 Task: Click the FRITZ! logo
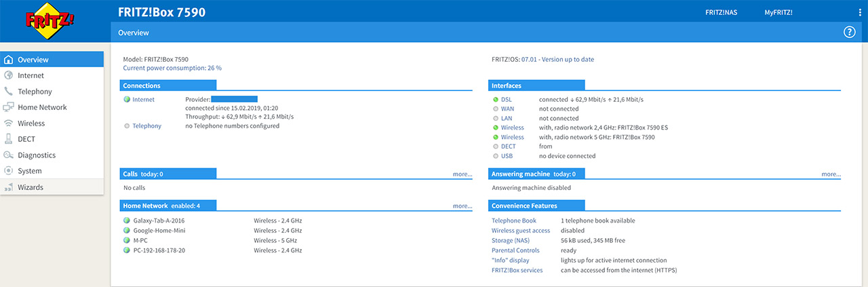(x=50, y=20)
